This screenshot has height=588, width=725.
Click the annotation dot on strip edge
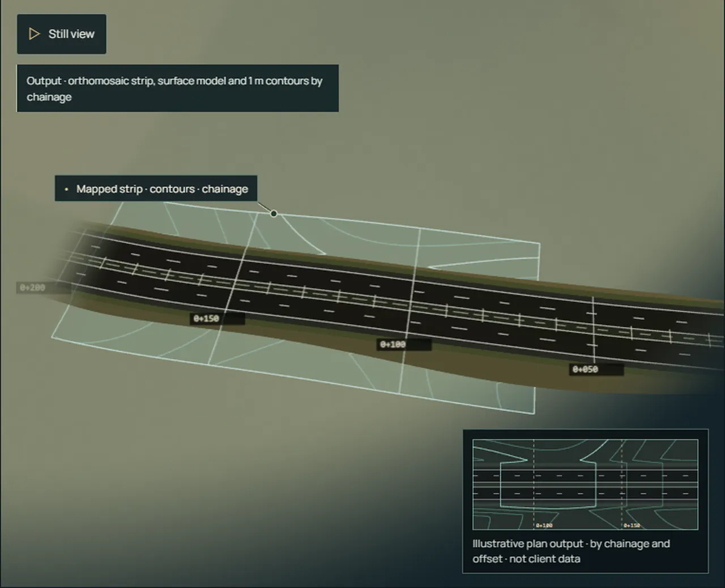point(274,213)
